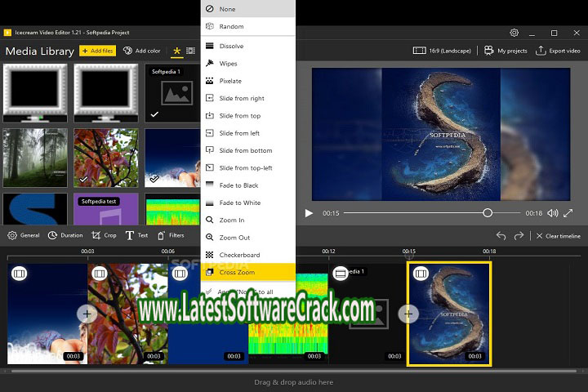
Task: Select Pixelate transition
Action: (x=248, y=81)
